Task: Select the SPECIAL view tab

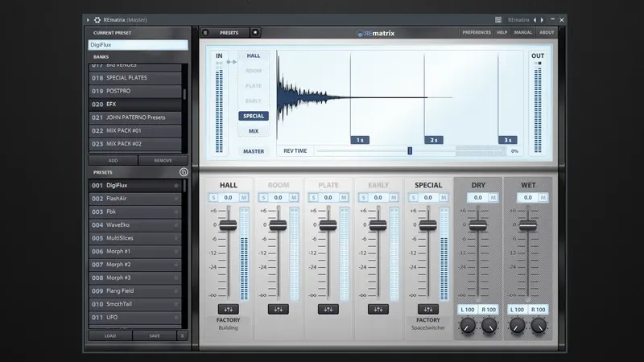Action: click(254, 116)
